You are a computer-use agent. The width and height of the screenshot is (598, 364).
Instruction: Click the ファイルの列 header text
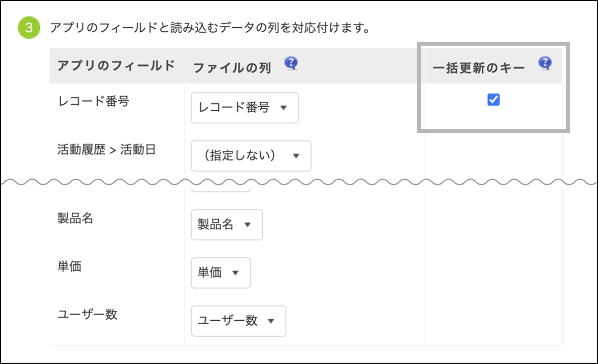(231, 68)
